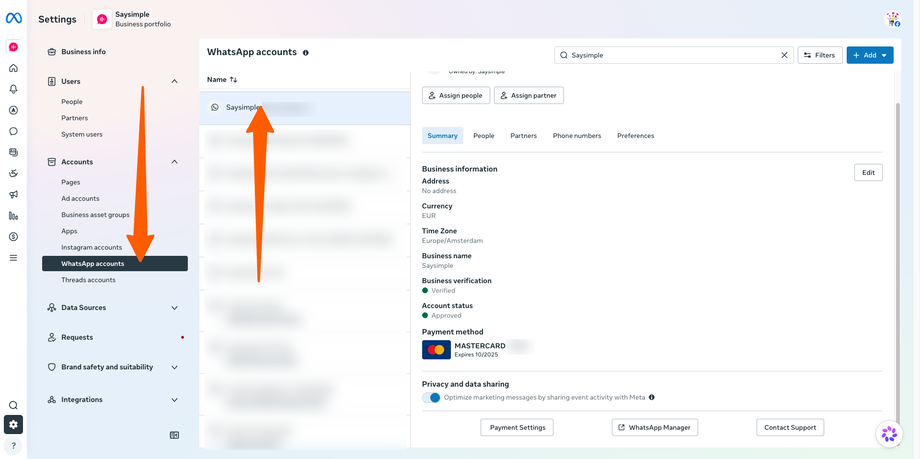Image resolution: width=920 pixels, height=459 pixels.
Task: Open the Filters button
Action: coord(820,55)
